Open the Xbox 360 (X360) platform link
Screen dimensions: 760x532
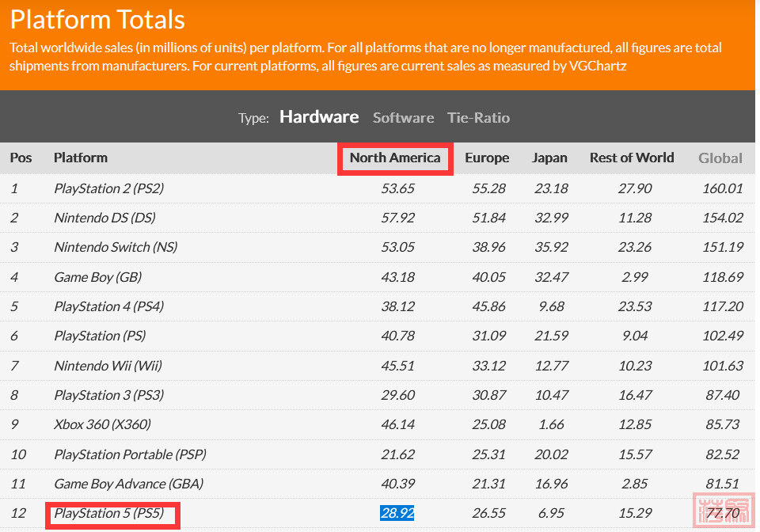pyautogui.click(x=102, y=424)
